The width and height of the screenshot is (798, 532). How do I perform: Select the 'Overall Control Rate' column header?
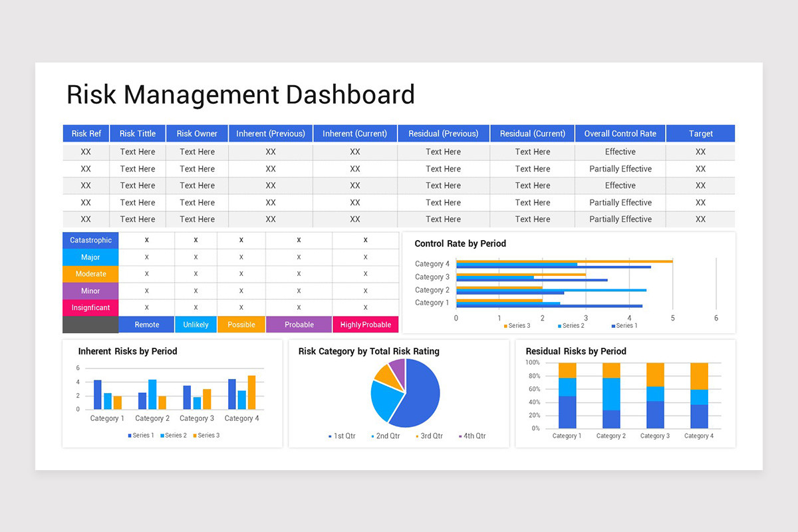620,133
